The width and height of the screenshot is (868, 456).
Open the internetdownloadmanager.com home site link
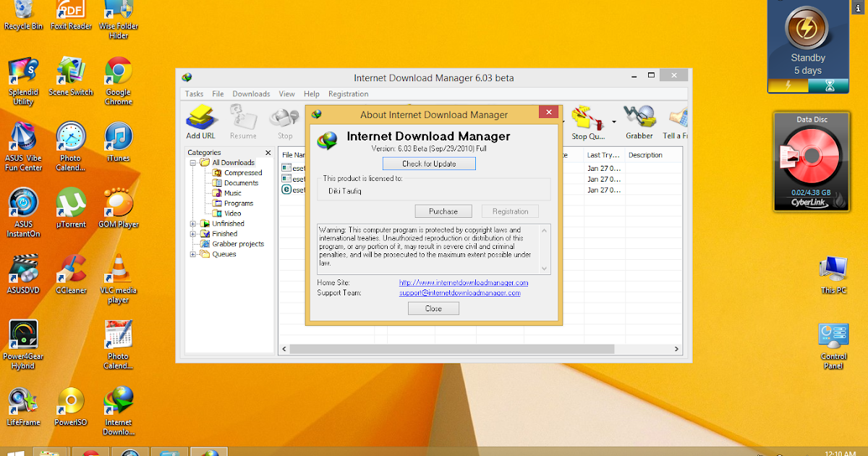464,283
